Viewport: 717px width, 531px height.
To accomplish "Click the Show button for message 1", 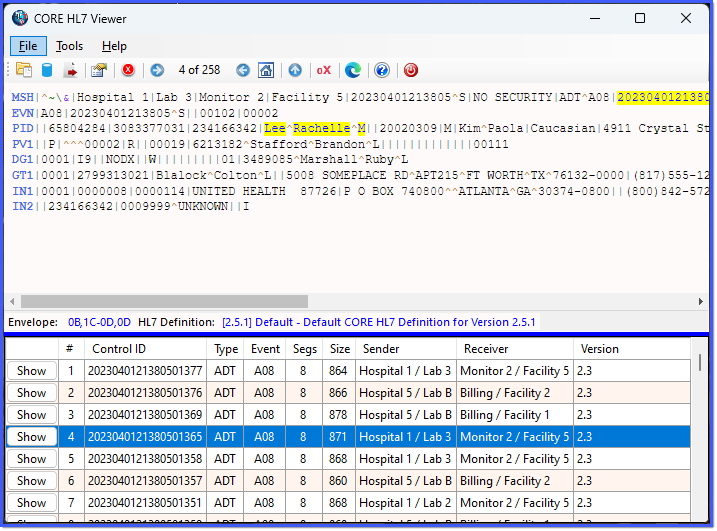I will 32,370.
